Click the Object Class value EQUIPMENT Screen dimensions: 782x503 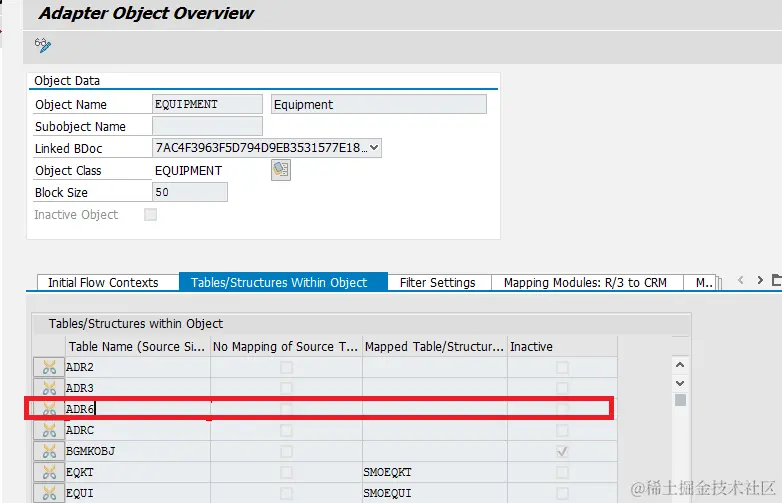pyautogui.click(x=188, y=170)
